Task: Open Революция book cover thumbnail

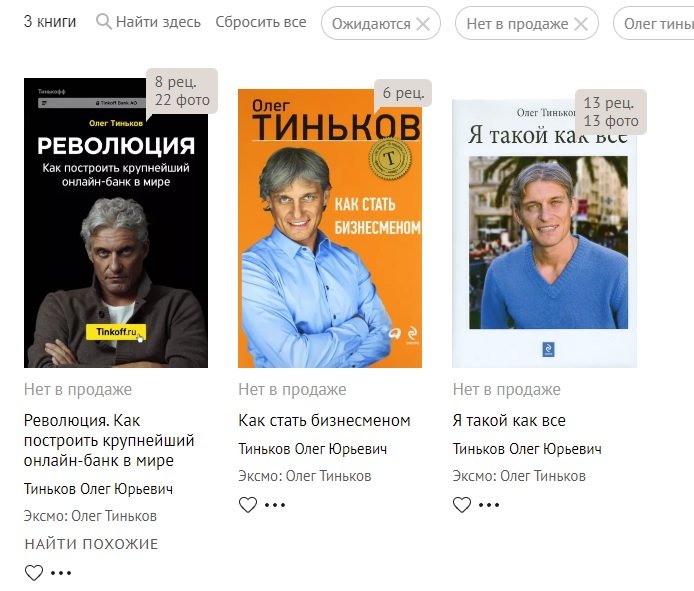Action: 116,223
